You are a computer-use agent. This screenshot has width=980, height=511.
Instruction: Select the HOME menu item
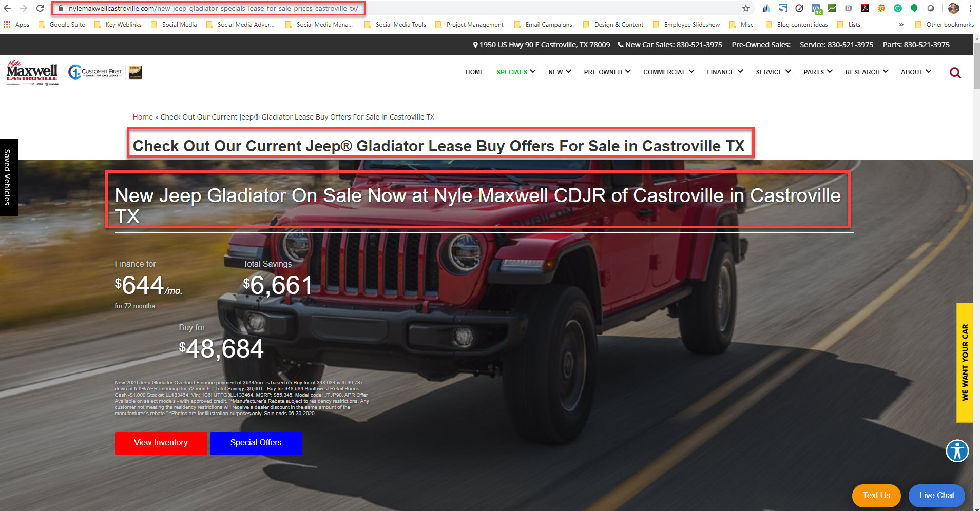pos(474,72)
